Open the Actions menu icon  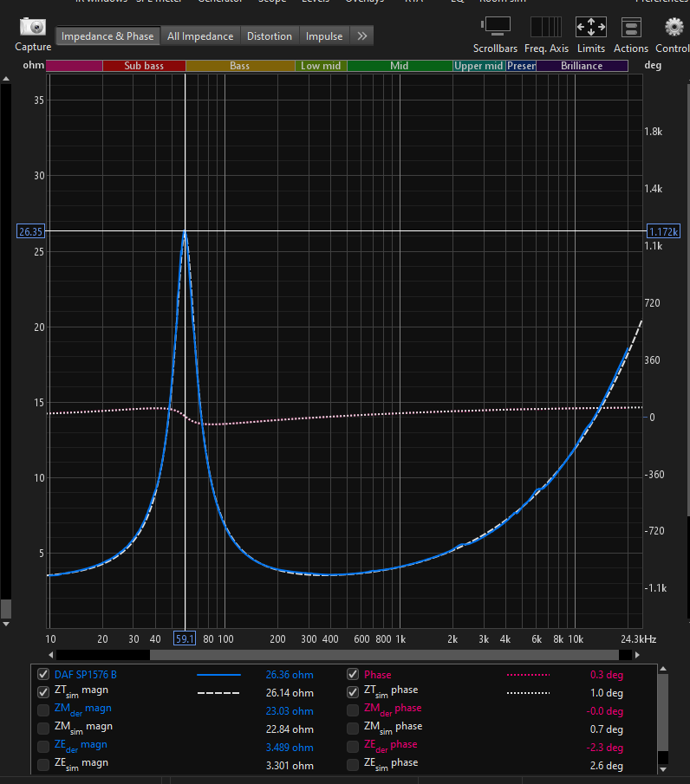pos(631,27)
